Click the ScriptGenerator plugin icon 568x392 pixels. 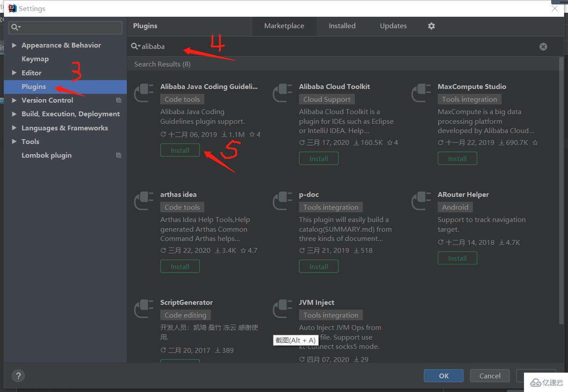144,310
